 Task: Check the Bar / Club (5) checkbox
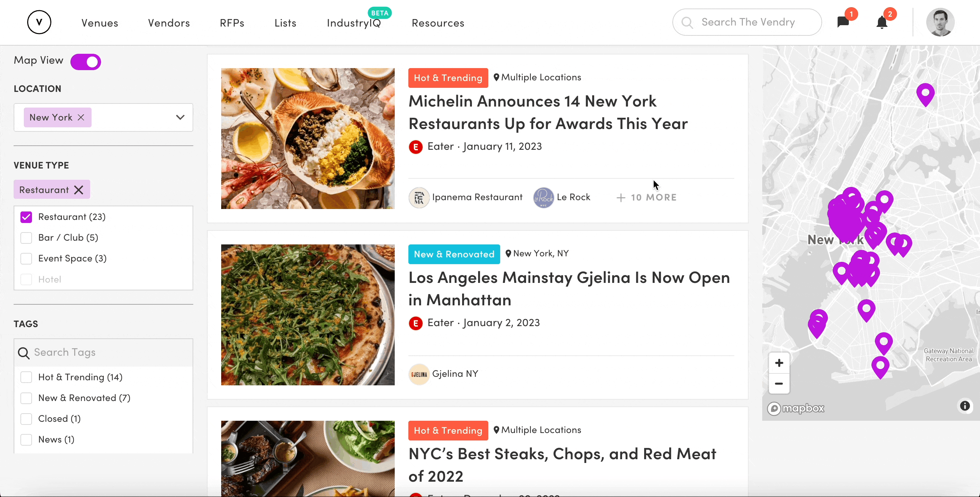pos(27,237)
